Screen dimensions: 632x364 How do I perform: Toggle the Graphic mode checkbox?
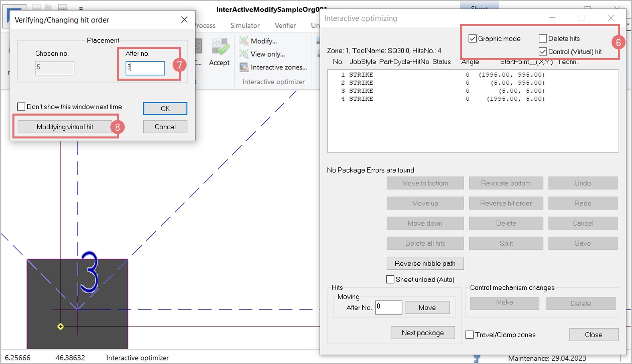click(473, 39)
